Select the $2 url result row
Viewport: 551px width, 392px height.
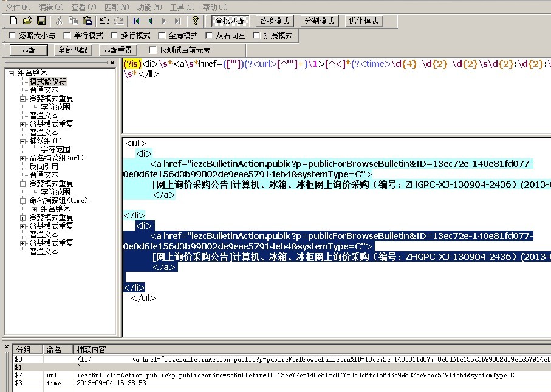[282, 375]
